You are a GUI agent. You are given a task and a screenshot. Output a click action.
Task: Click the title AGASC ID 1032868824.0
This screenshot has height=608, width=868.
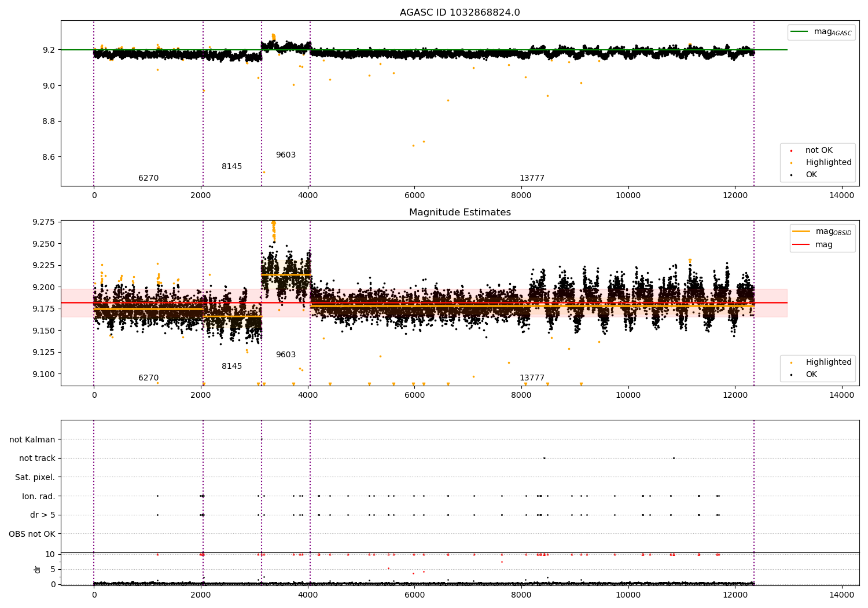click(459, 13)
